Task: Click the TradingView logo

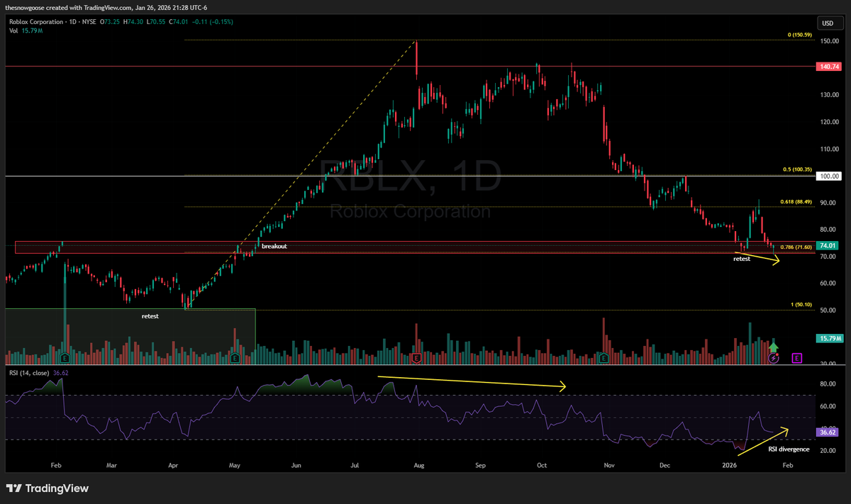Action: [x=46, y=488]
